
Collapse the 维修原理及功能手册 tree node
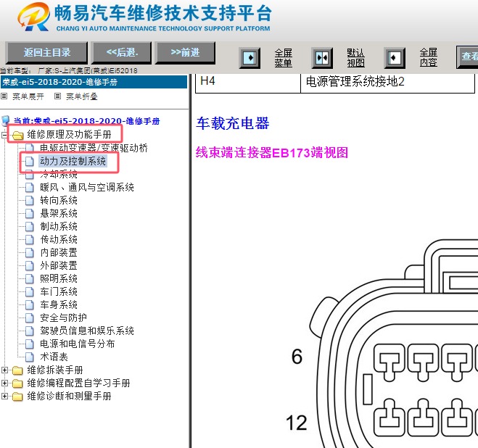[x=4, y=135]
